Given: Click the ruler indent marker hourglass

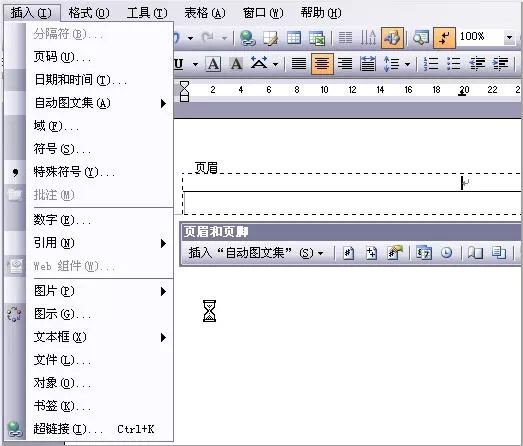Looking at the screenshot, I should pos(184,91).
